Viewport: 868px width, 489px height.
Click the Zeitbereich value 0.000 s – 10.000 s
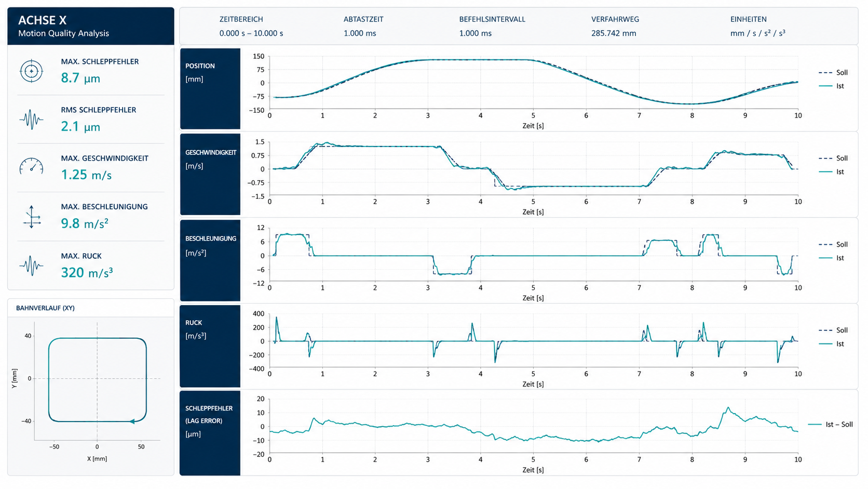[251, 33]
